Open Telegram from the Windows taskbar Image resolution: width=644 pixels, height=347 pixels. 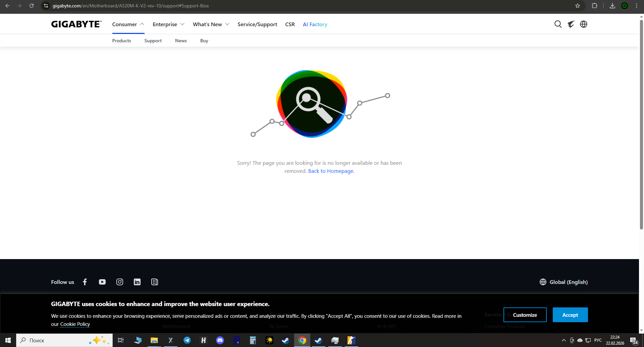pyautogui.click(x=187, y=340)
